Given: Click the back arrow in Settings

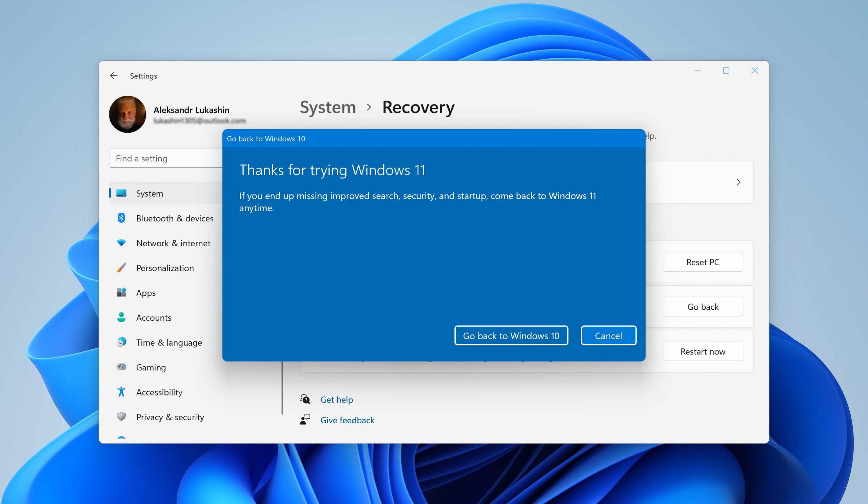Looking at the screenshot, I should [114, 75].
